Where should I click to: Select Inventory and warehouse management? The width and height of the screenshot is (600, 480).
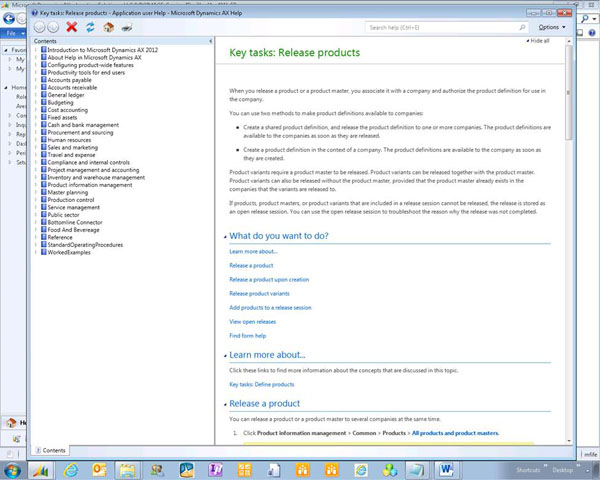click(x=96, y=177)
